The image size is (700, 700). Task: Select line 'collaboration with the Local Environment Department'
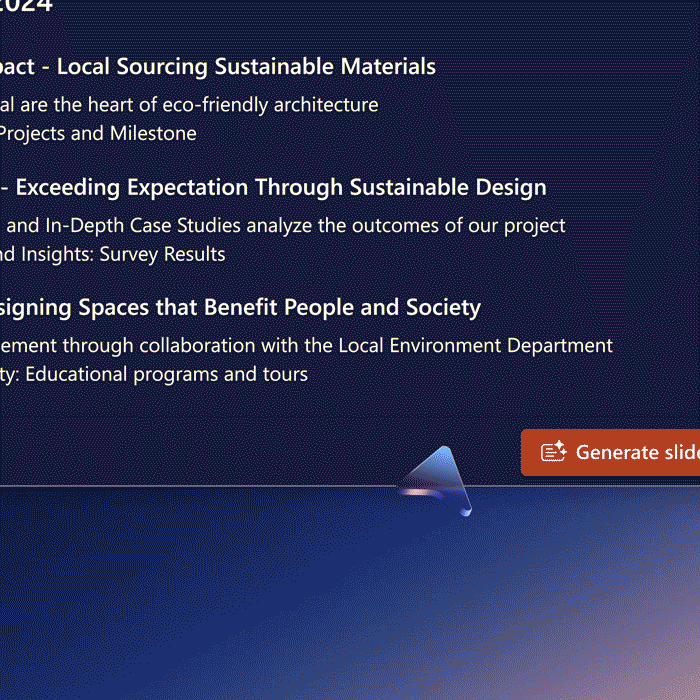(376, 346)
